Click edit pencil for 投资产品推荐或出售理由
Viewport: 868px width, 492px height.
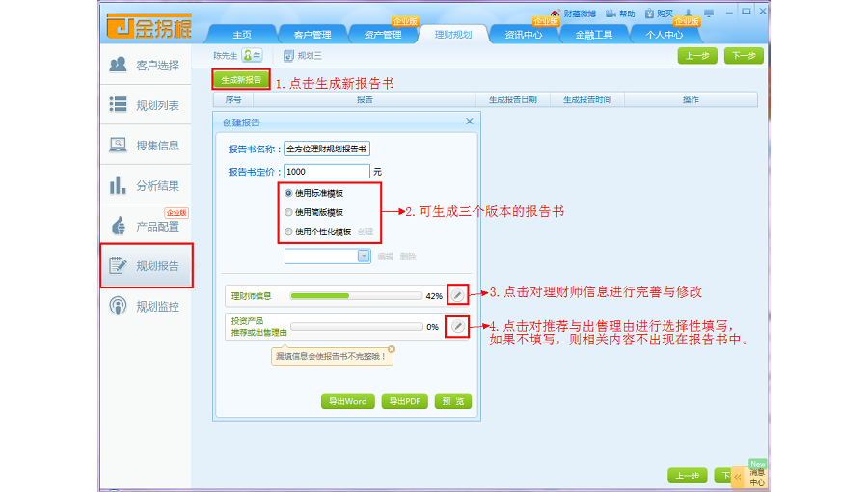[x=458, y=327]
